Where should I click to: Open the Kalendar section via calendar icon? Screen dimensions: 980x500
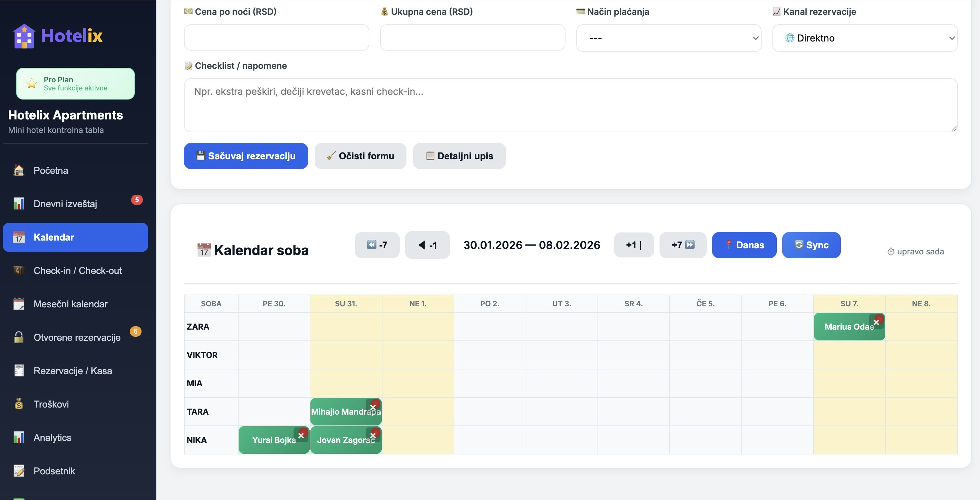pyautogui.click(x=19, y=237)
